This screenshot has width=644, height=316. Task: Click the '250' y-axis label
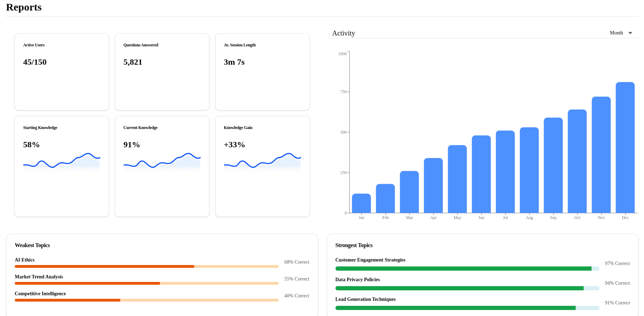click(x=343, y=173)
